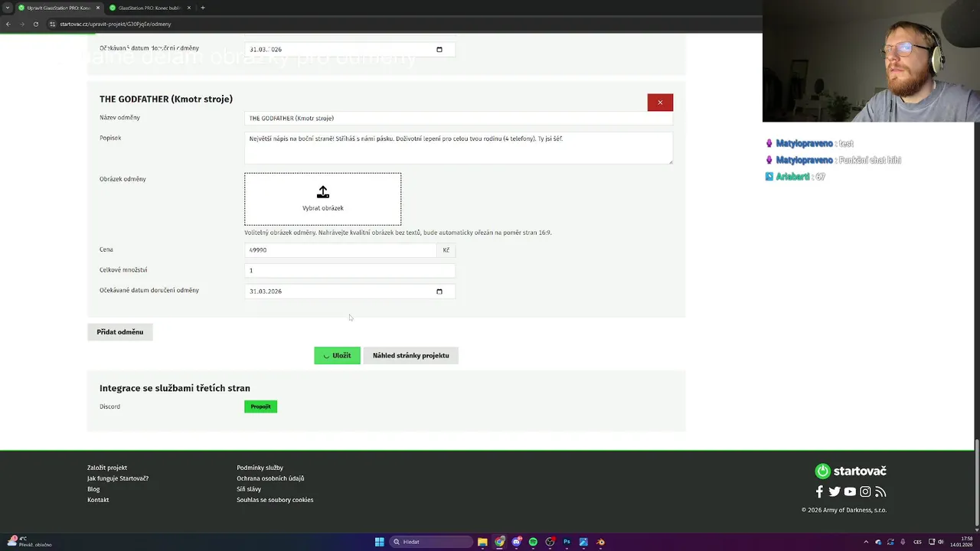Viewport: 980px width, 551px height.
Task: Open Windows Start menu
Action: (379, 542)
